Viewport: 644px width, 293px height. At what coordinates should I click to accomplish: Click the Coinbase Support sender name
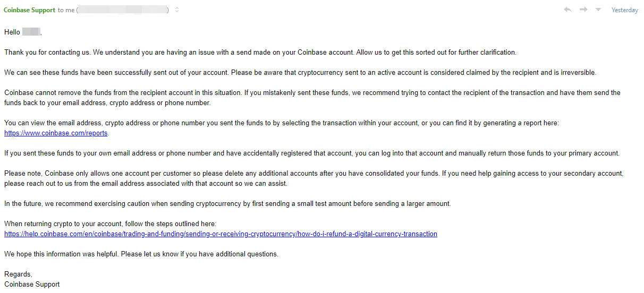coord(30,10)
